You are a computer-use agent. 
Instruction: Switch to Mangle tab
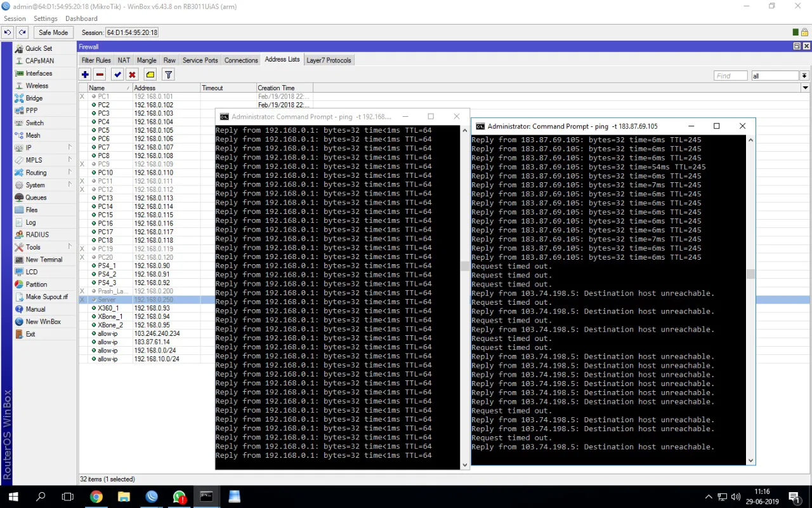pyautogui.click(x=147, y=60)
